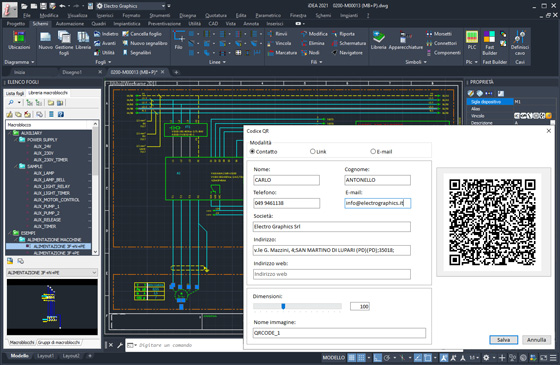Click the Indirizzo web input field
Screen dimensions: 560x365
(331, 274)
